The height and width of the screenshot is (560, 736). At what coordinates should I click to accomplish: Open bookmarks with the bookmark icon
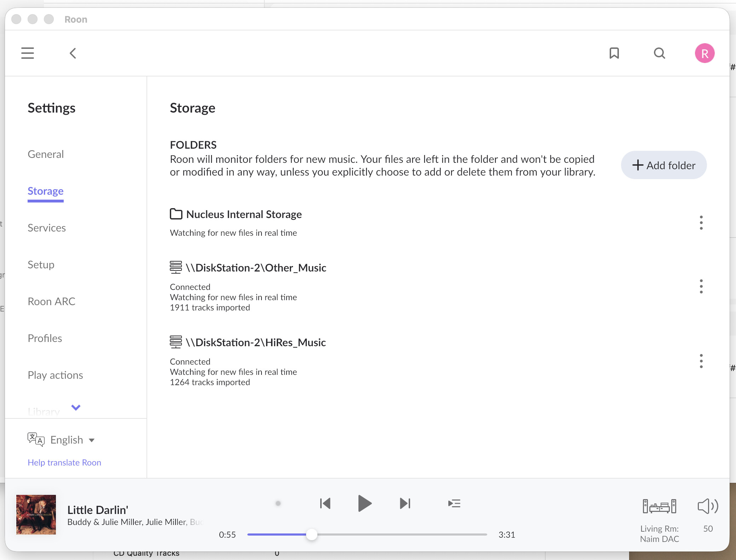[614, 53]
